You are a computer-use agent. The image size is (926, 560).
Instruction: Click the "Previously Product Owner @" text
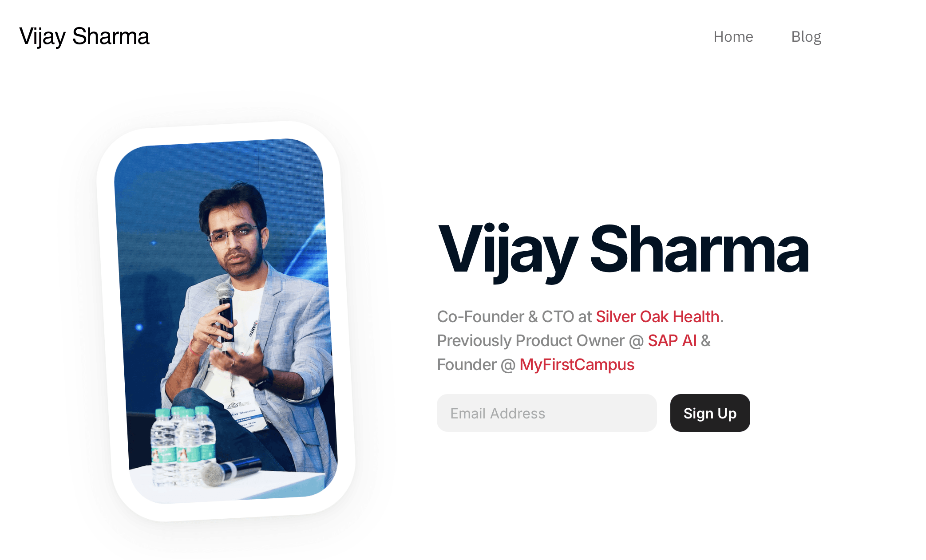pos(540,341)
